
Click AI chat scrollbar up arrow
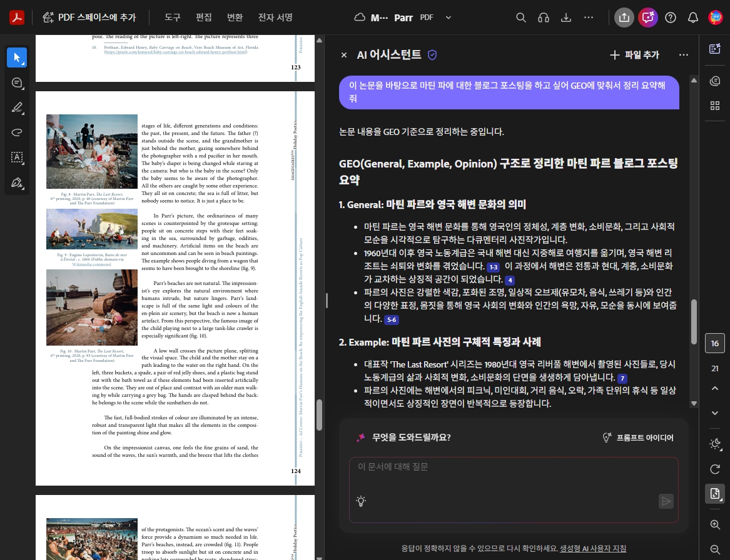pos(694,80)
